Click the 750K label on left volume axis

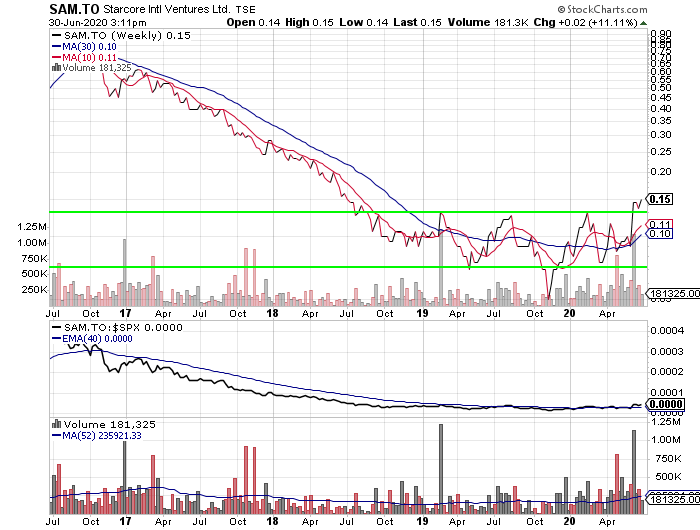[34, 259]
